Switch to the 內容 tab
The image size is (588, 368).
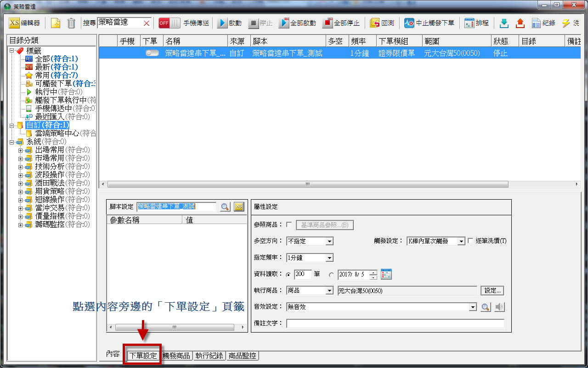[113, 355]
